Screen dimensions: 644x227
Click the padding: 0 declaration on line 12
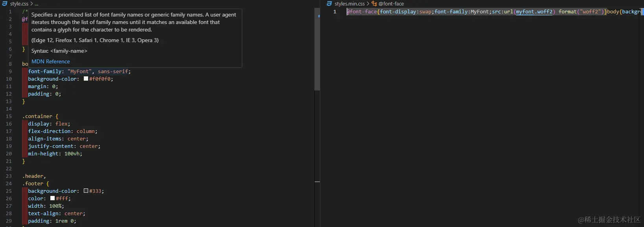click(44, 94)
